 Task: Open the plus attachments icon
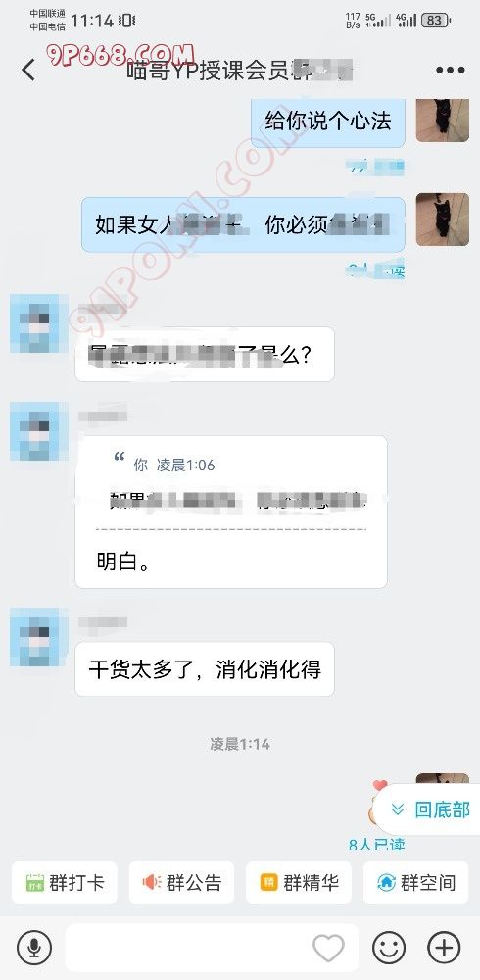pyautogui.click(x=444, y=948)
